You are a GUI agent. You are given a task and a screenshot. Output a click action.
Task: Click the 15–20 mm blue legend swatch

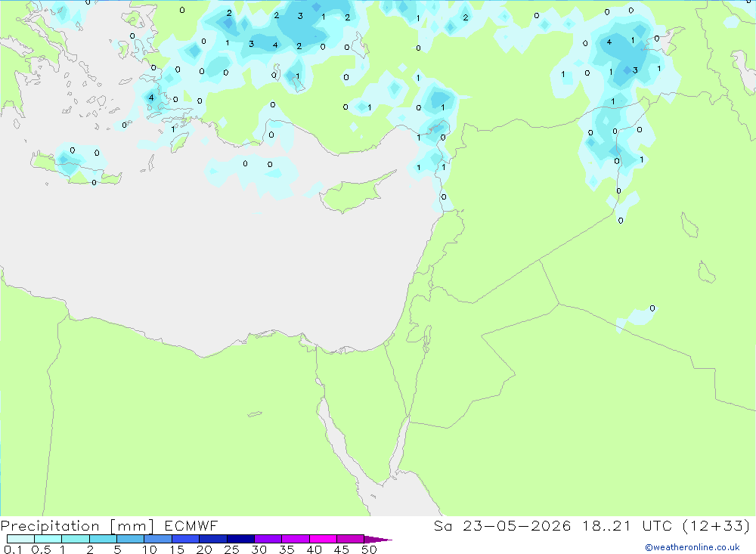[185, 539]
